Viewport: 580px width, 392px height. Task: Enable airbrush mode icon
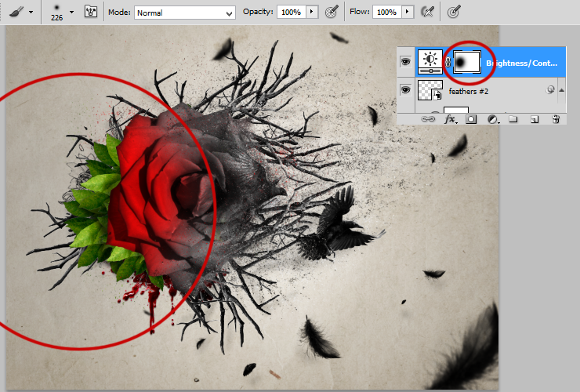click(428, 13)
